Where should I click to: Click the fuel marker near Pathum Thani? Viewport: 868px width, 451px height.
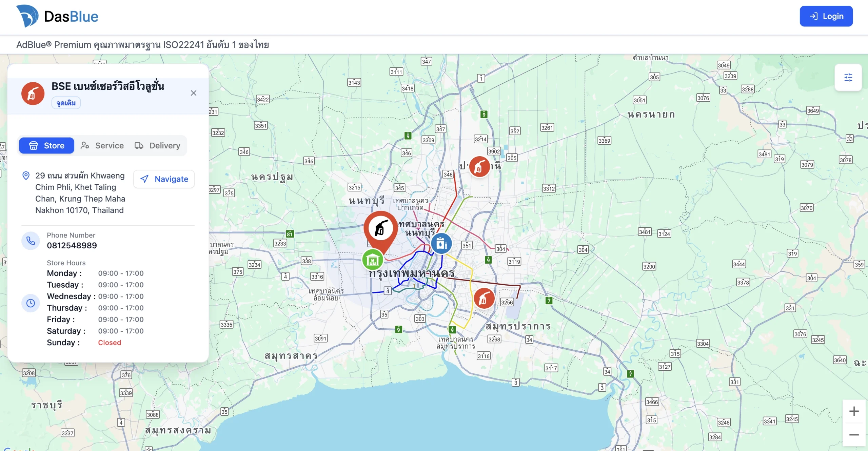click(479, 167)
